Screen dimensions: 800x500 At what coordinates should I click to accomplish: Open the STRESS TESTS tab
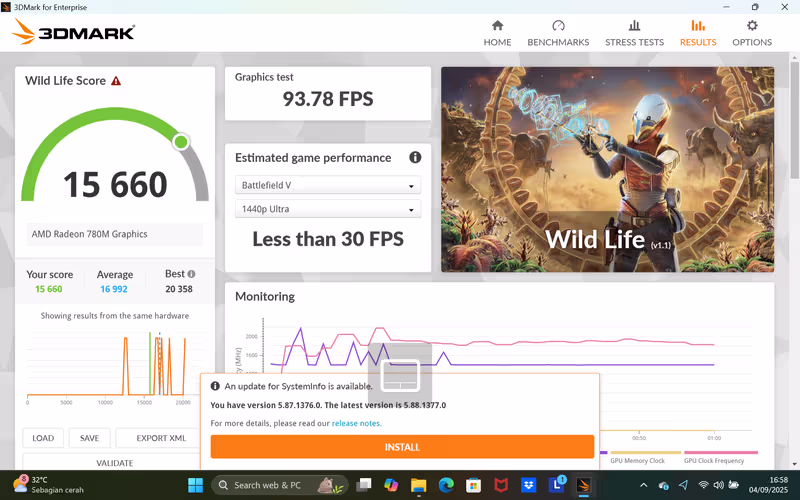point(634,33)
